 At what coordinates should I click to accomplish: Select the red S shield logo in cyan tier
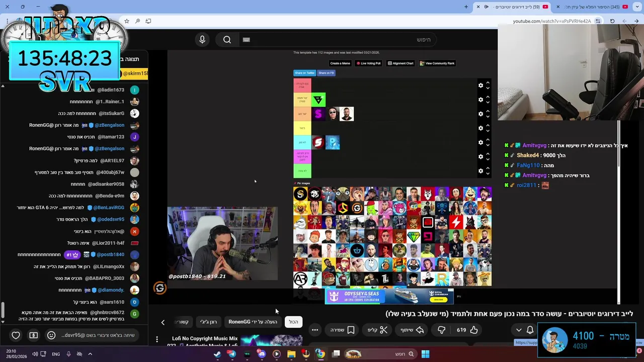318,143
